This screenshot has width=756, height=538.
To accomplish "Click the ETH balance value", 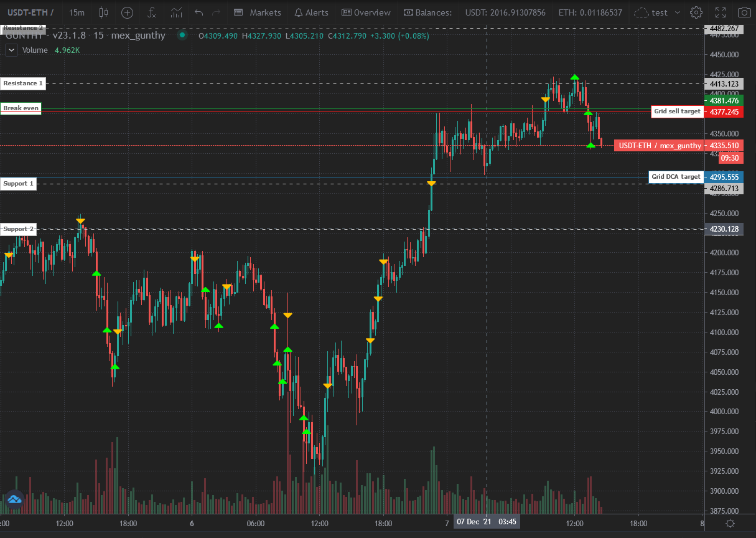I will [x=590, y=12].
